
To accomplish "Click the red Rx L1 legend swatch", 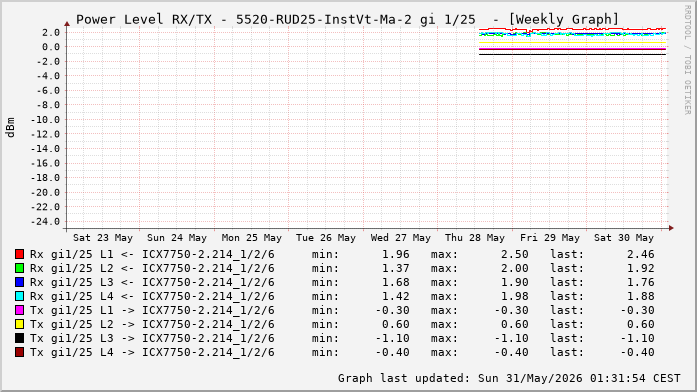I will (19, 254).
